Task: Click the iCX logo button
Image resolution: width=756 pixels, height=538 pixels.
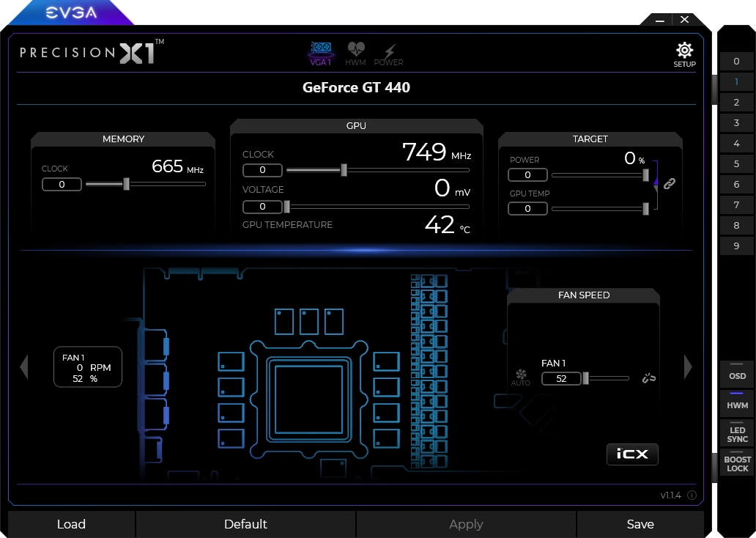Action: point(632,454)
